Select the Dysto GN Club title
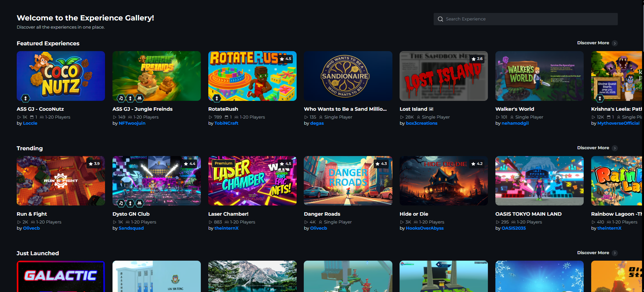 click(x=131, y=214)
